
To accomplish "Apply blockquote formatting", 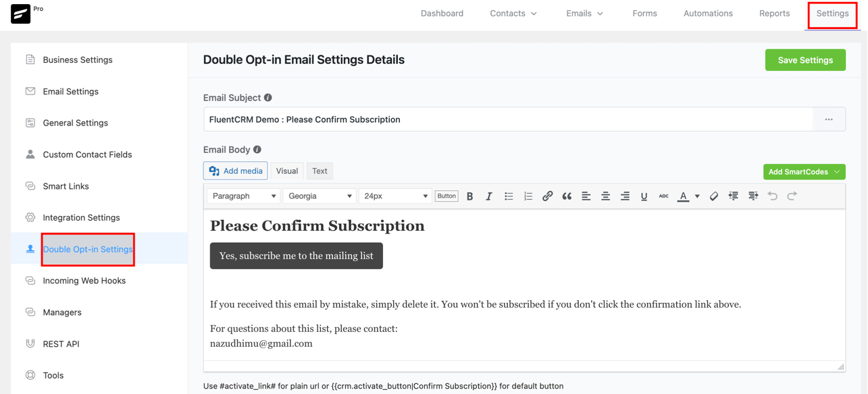I will (x=567, y=196).
